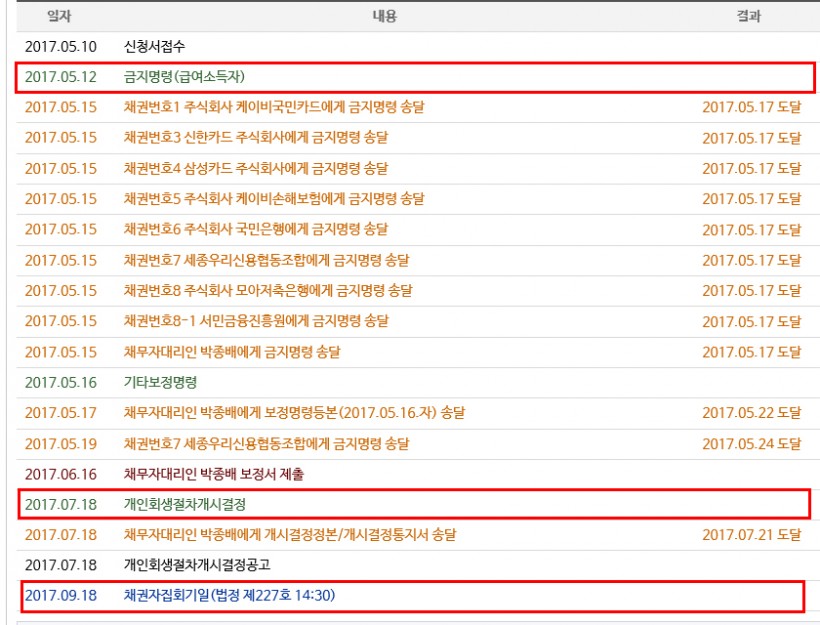Open the 2017.05.15 채권번호7 세종우리신용협동조합 entry

coord(267,260)
